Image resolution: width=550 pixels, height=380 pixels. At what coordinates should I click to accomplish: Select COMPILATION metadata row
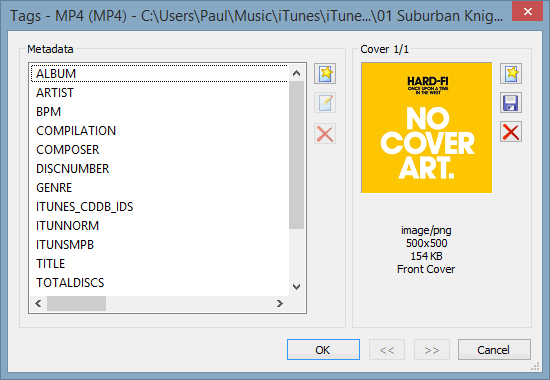[x=159, y=131]
